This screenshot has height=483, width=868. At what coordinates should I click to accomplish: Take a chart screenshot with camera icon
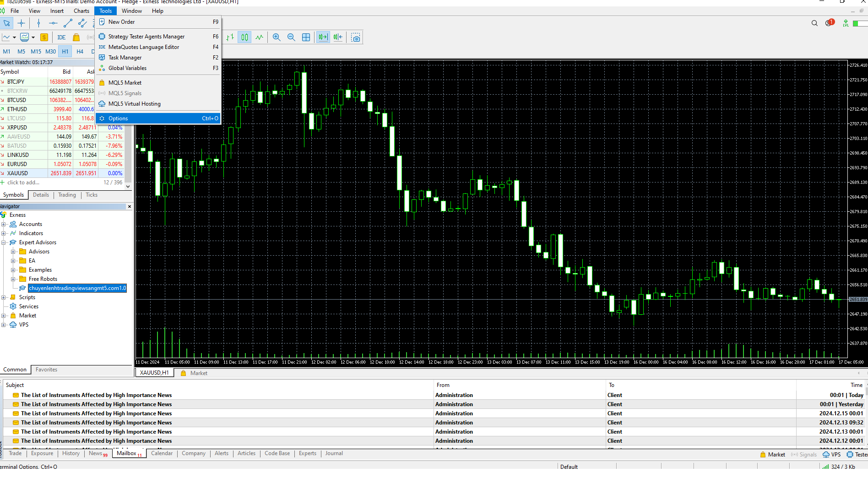[x=356, y=38]
